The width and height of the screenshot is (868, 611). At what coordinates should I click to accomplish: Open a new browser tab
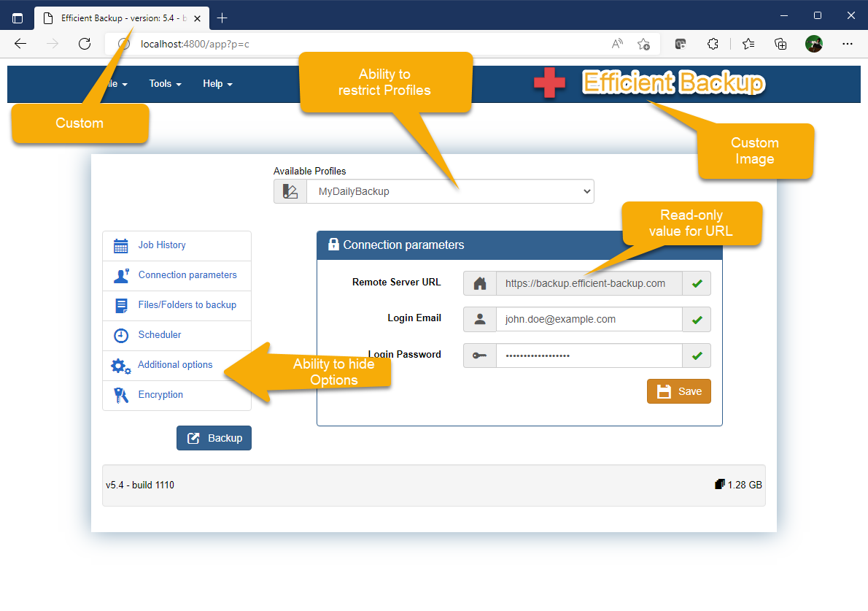222,18
